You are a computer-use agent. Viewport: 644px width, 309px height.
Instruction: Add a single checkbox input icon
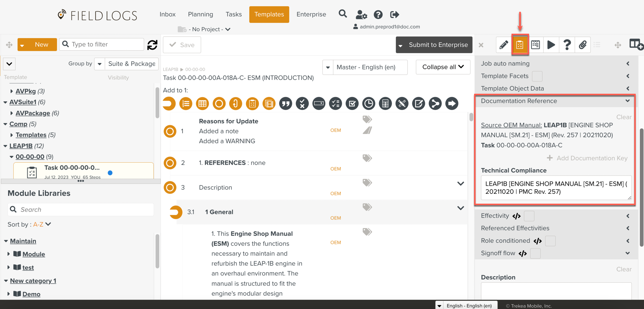point(352,104)
